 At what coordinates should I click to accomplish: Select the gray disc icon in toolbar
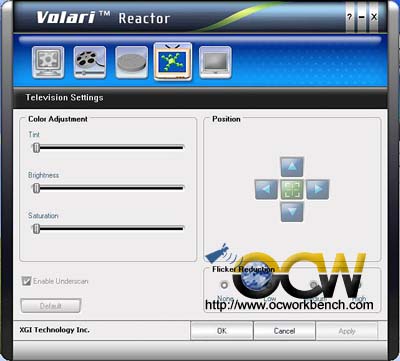pos(132,63)
